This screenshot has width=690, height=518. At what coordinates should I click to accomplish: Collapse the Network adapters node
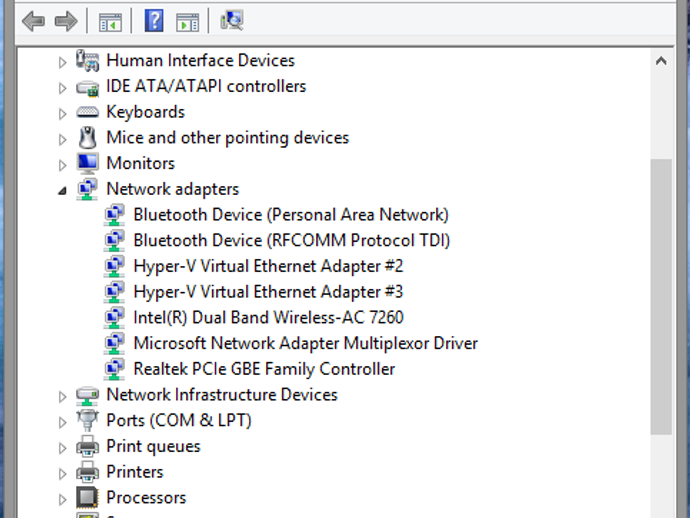[62, 190]
